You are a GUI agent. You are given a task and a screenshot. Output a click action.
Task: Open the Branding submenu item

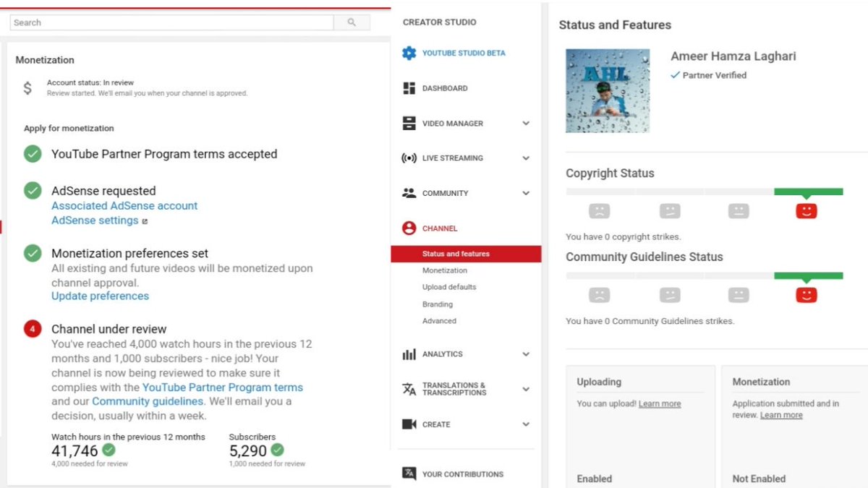pos(438,304)
